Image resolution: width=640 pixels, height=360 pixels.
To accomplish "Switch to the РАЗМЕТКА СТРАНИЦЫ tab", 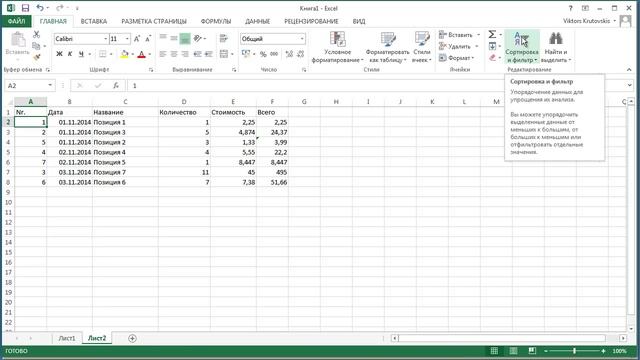I will pos(154,21).
